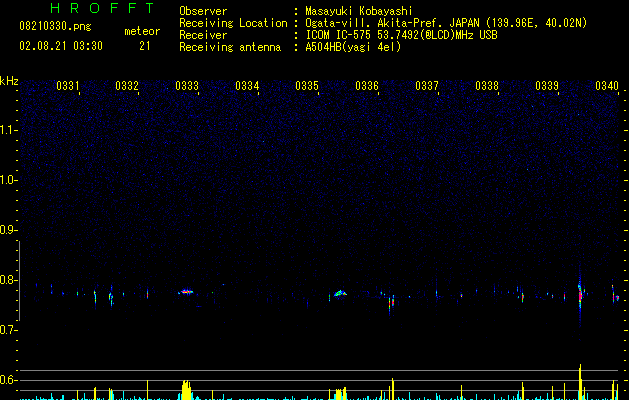Click the 0334 time marker

(247, 86)
